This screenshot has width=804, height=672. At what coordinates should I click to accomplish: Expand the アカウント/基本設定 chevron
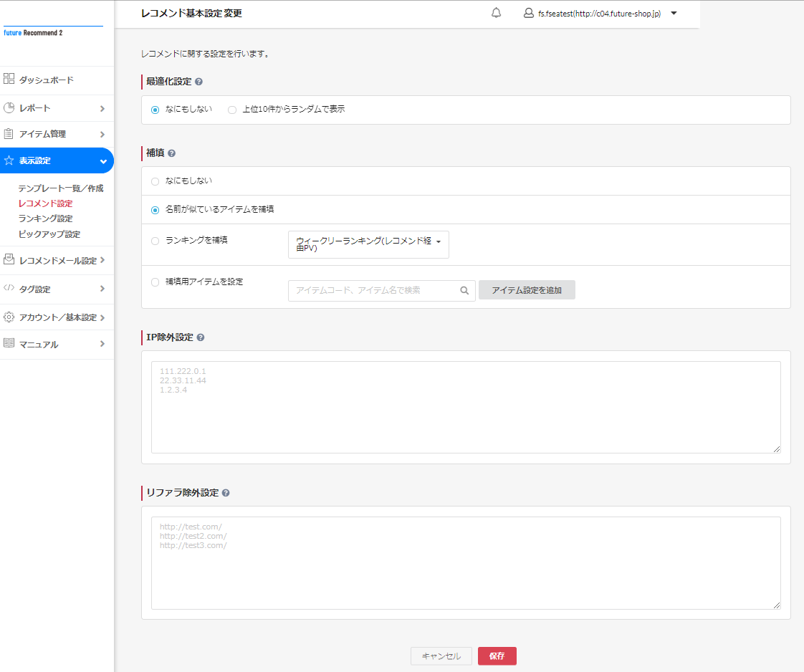click(x=102, y=317)
